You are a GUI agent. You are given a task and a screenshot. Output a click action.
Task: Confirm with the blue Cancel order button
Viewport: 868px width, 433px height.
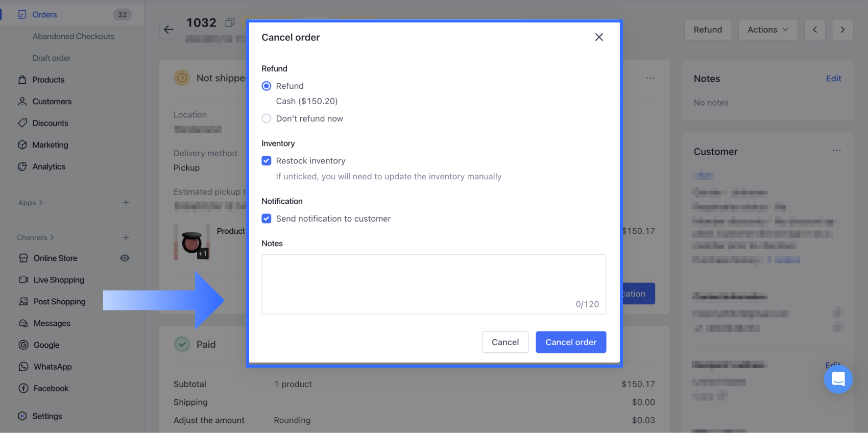pos(571,342)
